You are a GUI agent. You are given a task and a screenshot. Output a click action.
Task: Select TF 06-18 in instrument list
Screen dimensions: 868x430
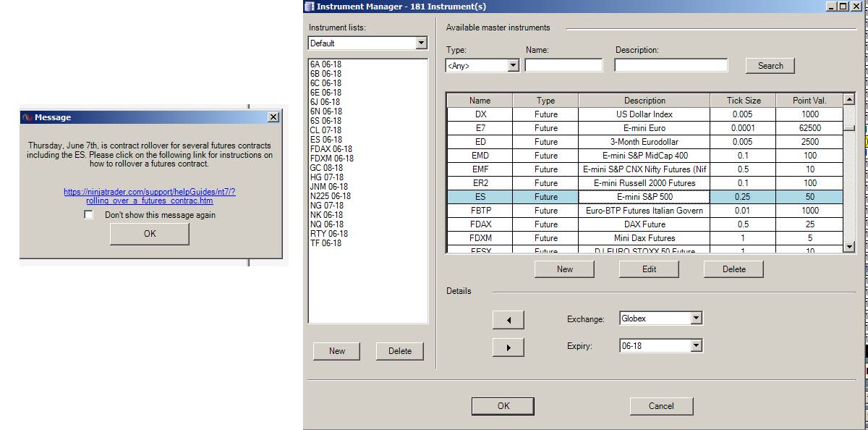point(325,243)
